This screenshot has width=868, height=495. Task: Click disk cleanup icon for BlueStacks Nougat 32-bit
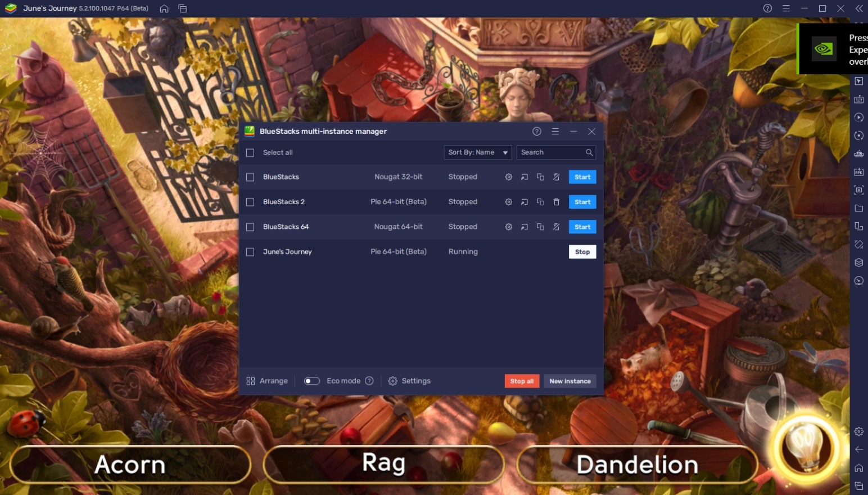click(x=556, y=177)
